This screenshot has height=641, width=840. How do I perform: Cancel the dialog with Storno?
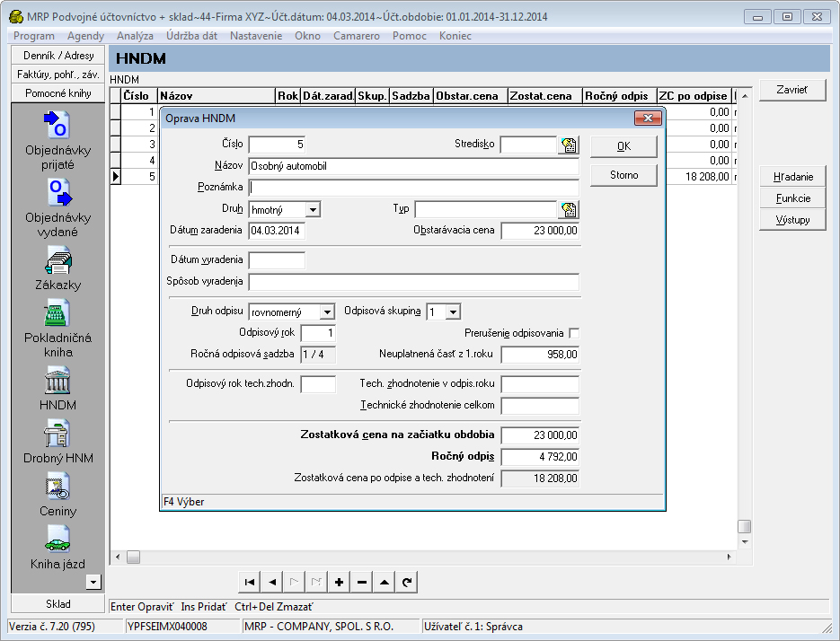coord(623,175)
